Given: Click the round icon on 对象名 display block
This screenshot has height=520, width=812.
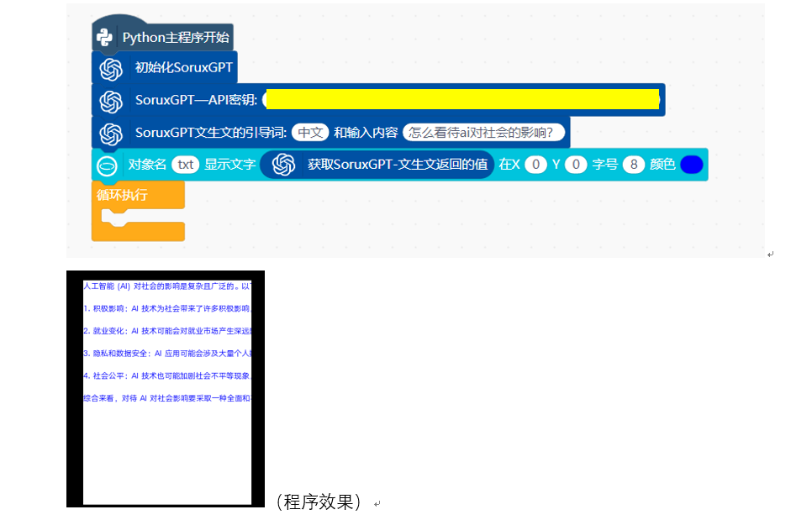Looking at the screenshot, I should [108, 166].
